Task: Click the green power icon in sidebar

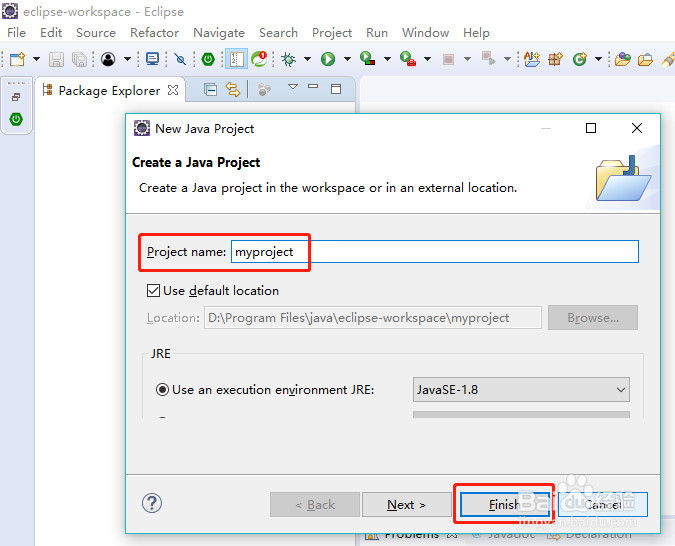Action: [16, 119]
